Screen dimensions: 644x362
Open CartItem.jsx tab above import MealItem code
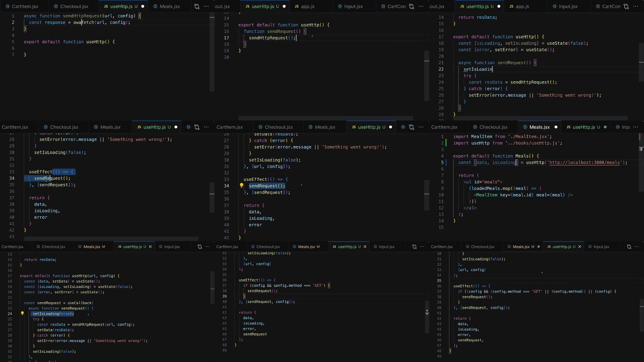[x=444, y=127]
